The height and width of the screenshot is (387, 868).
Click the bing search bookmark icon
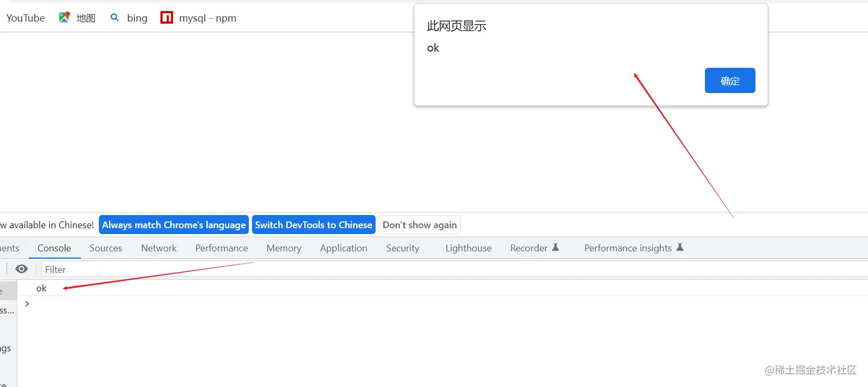[x=115, y=17]
